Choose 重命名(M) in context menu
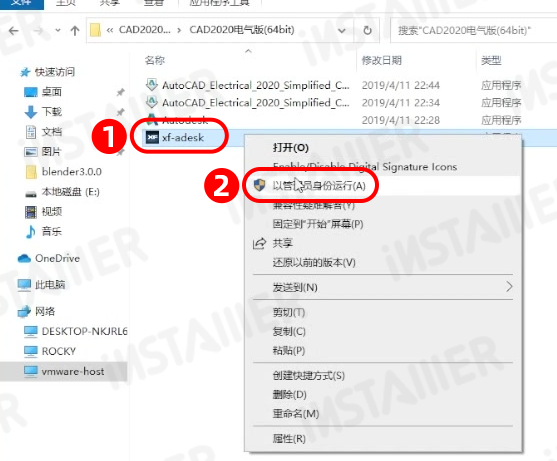The image size is (557, 461). tap(383, 414)
